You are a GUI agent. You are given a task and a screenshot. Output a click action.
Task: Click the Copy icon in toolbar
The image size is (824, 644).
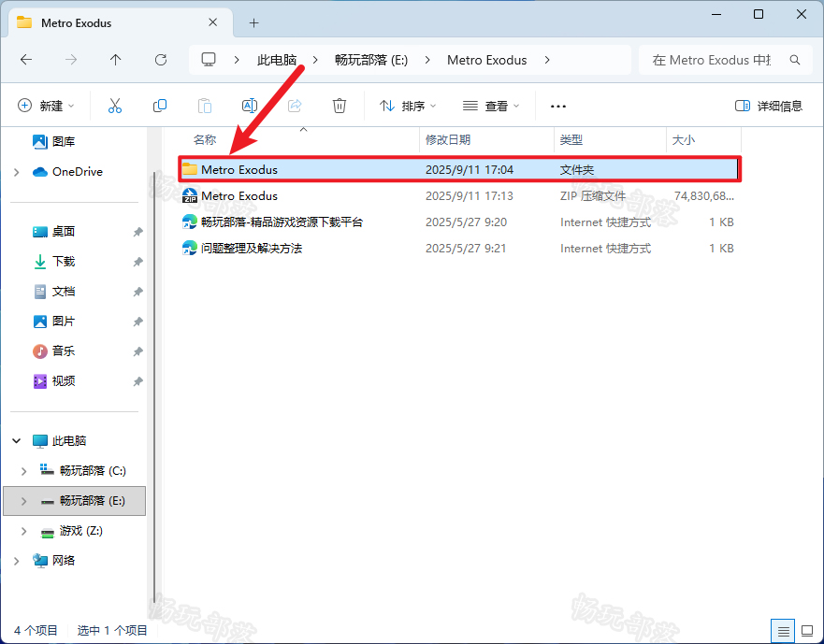point(160,106)
